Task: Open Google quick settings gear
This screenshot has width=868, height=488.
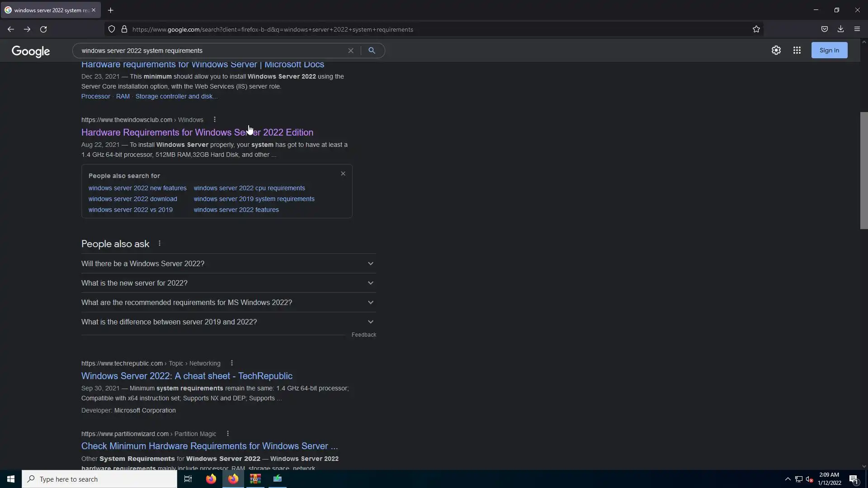Action: pos(776,51)
